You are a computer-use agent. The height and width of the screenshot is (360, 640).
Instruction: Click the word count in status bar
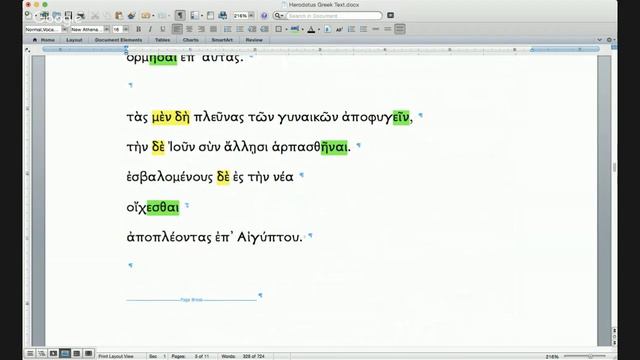244,356
